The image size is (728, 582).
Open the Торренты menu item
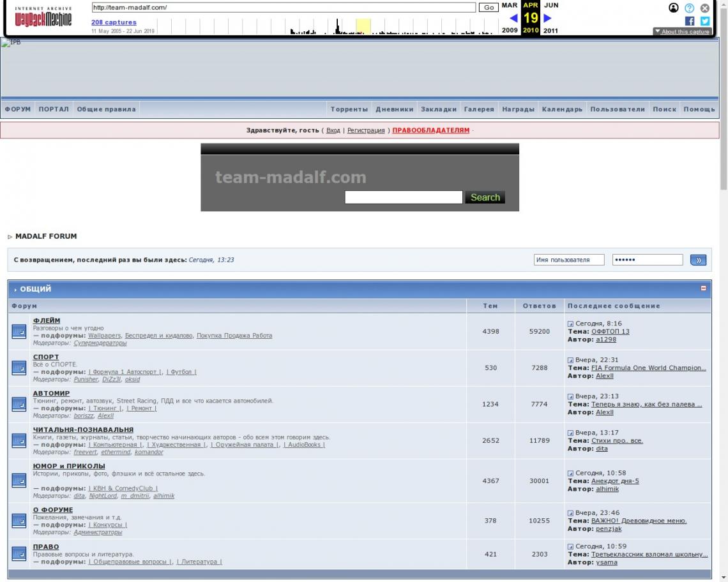coord(349,109)
